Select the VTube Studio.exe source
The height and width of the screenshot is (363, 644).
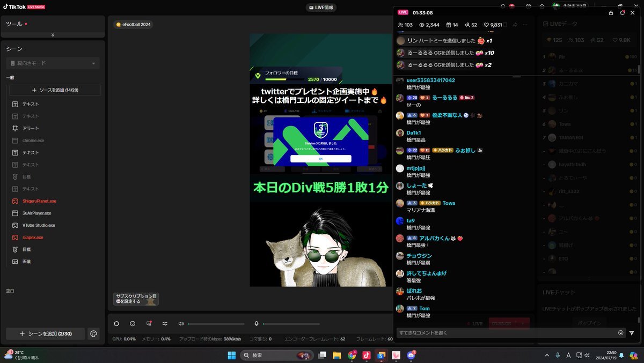38,225
